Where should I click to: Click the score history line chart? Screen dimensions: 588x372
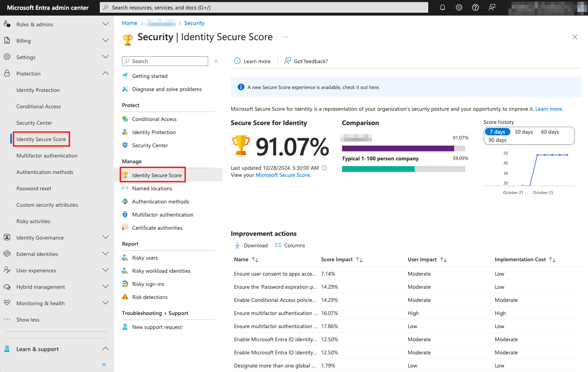530,170
